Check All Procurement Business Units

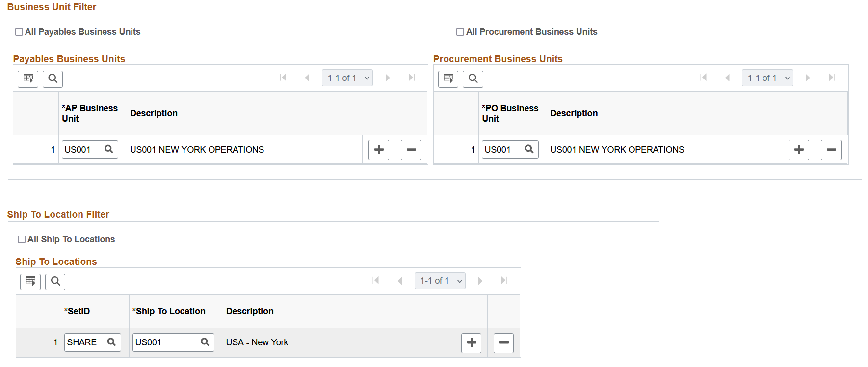coord(460,32)
